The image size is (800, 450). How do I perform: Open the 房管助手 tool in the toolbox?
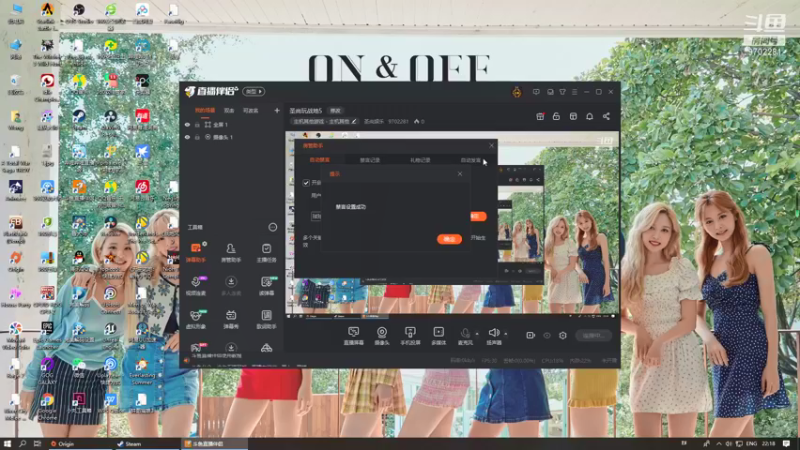[x=231, y=253]
